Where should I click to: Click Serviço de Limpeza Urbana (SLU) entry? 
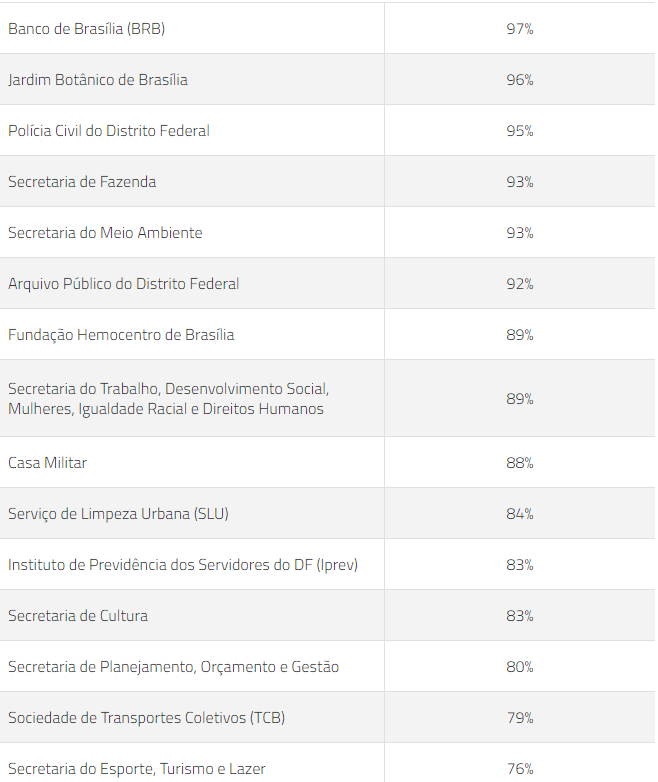(118, 513)
